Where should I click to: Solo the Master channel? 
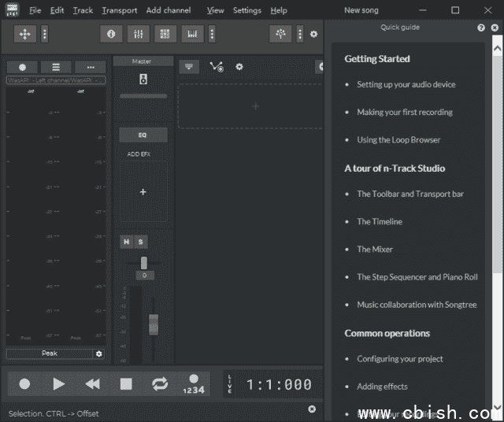(140, 242)
